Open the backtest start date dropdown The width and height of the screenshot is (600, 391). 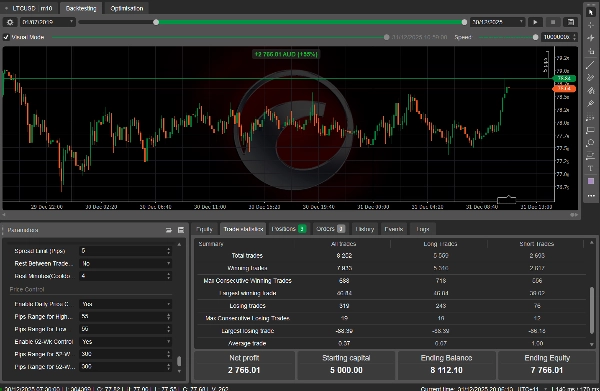[x=48, y=22]
